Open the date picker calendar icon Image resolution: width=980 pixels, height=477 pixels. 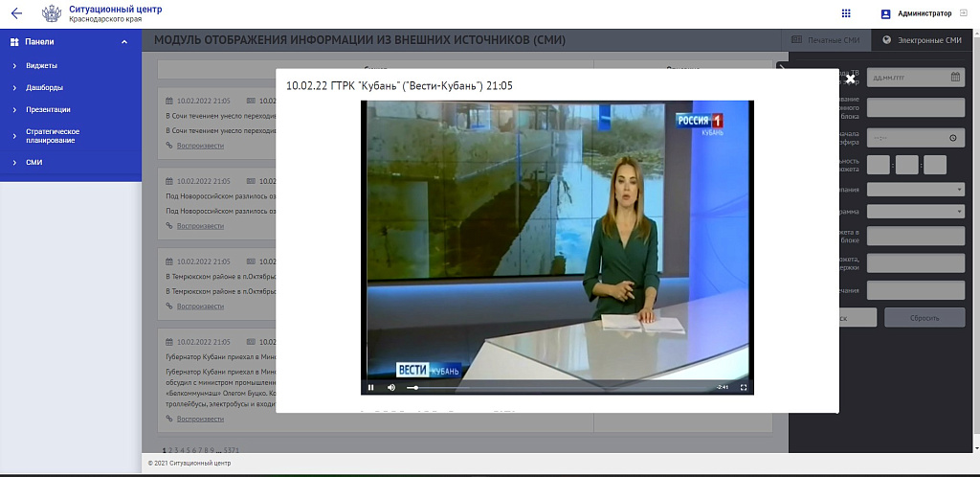955,77
